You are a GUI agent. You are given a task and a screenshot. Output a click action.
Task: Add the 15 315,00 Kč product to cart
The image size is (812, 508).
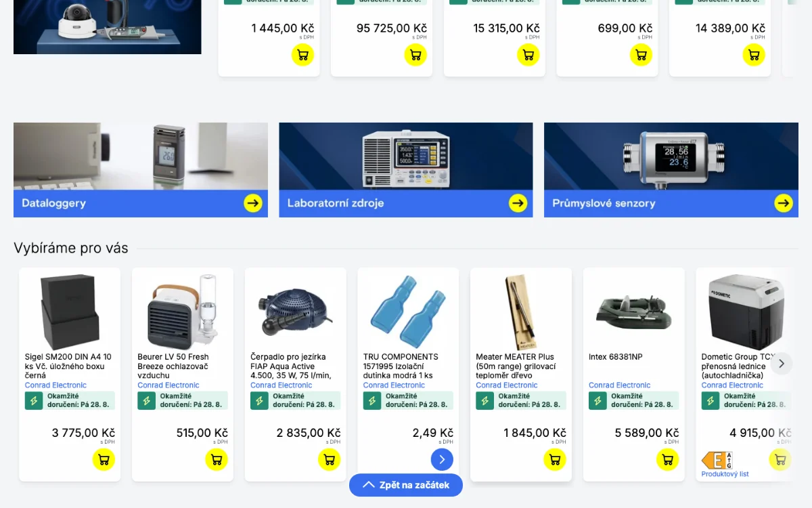coord(528,55)
